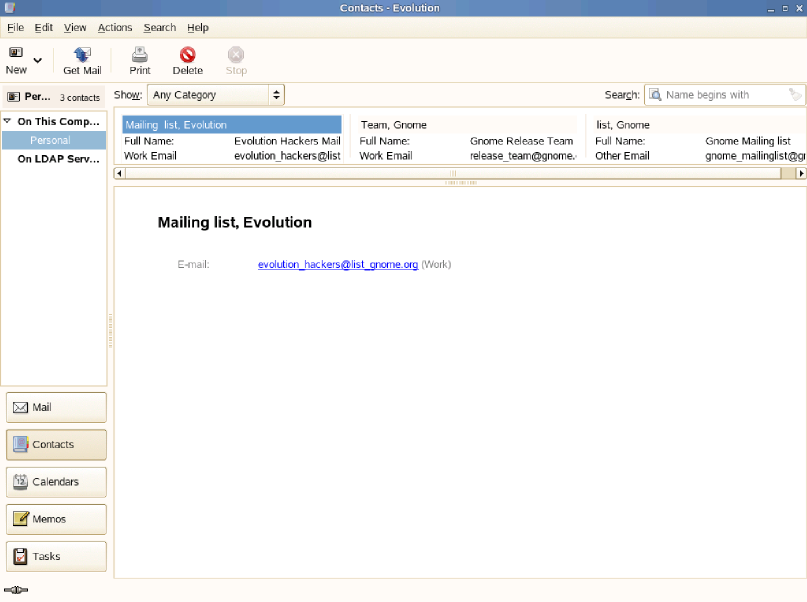Click the magnifier icon in the search field

coord(654,94)
